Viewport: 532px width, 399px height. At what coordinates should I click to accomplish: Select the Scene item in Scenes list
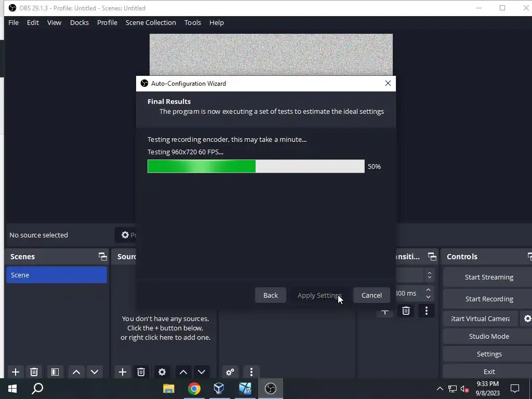pyautogui.click(x=56, y=275)
